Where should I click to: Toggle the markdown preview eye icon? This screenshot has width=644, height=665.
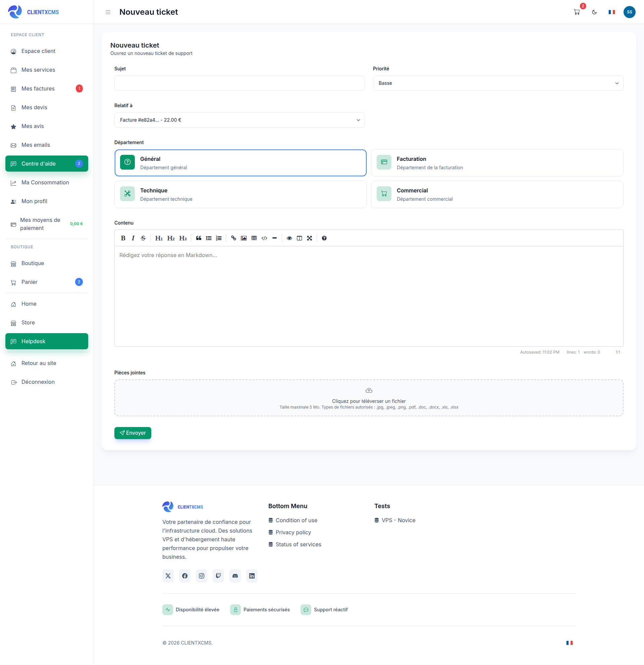pyautogui.click(x=289, y=238)
